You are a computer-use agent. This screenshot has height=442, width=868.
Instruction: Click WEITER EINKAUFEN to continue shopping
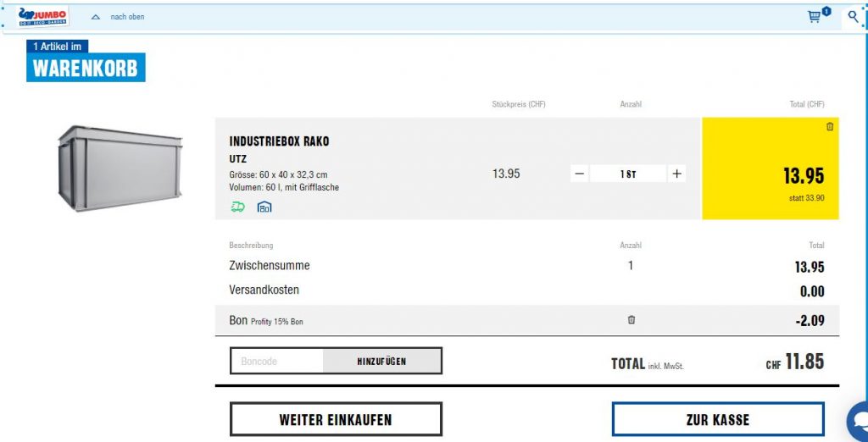tap(336, 419)
